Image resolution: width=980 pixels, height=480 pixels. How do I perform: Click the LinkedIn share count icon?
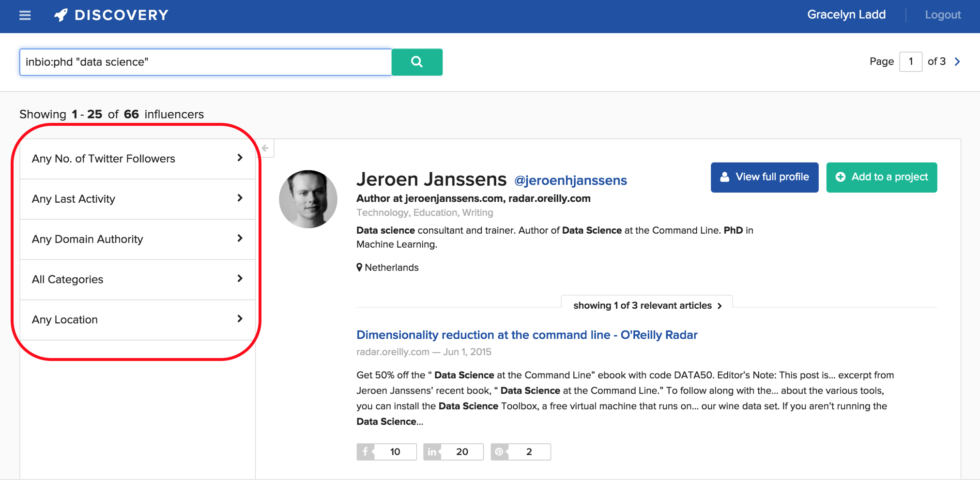432,451
